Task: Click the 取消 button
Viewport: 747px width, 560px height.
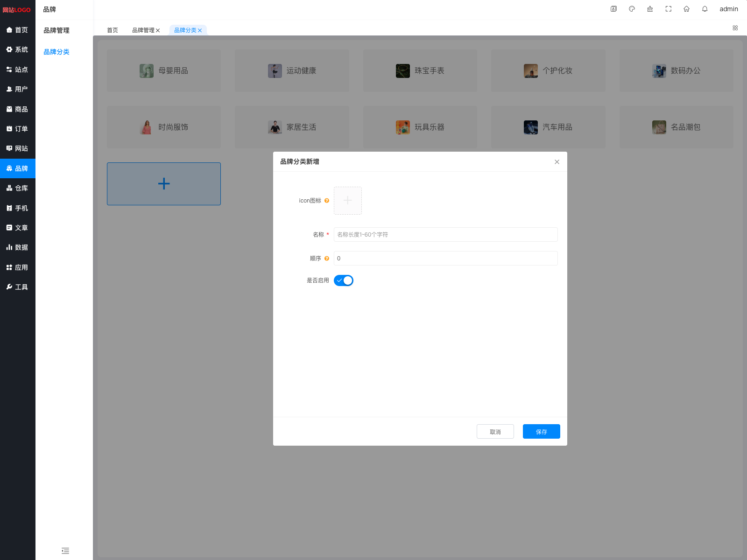Action: 495,432
